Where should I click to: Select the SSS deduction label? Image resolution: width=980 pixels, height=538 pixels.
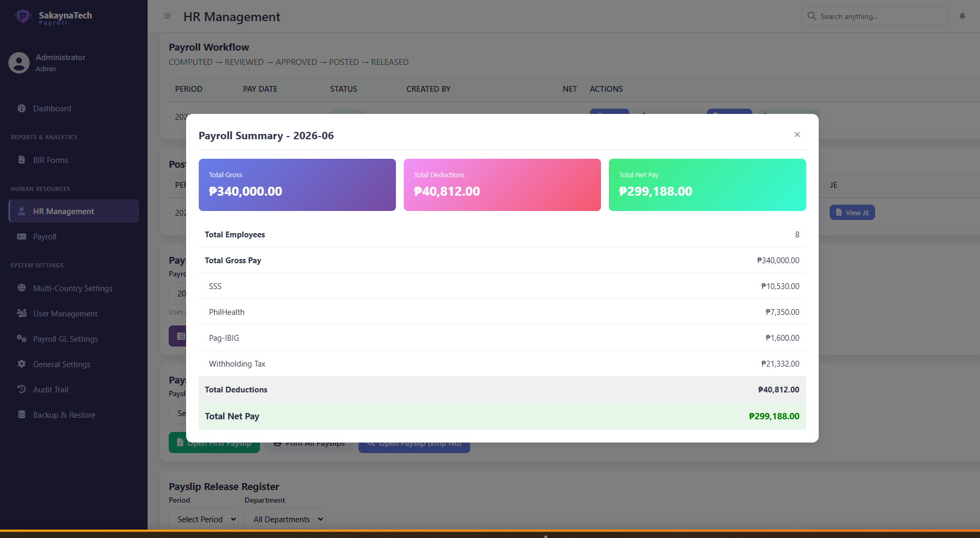(x=215, y=286)
